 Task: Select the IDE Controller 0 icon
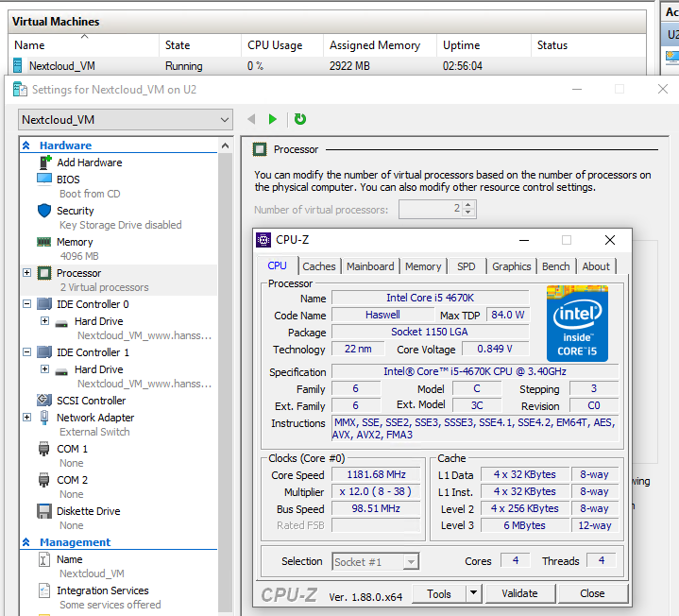point(44,304)
